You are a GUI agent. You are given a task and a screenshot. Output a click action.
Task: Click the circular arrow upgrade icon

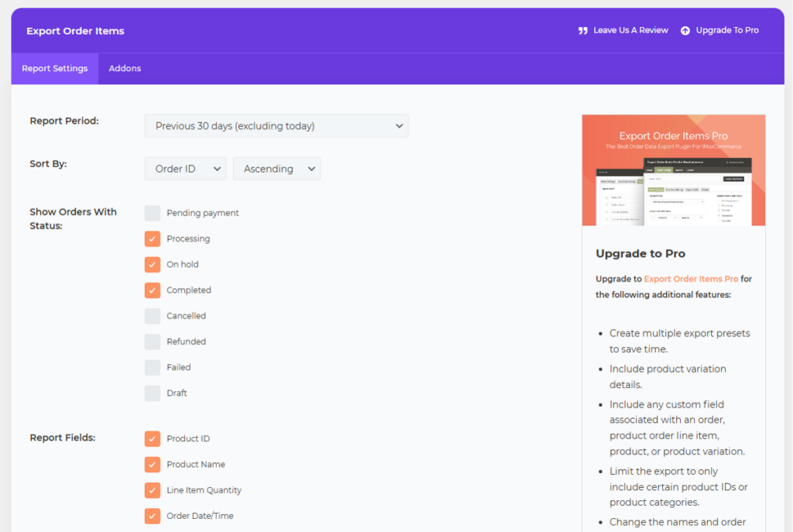click(x=685, y=30)
